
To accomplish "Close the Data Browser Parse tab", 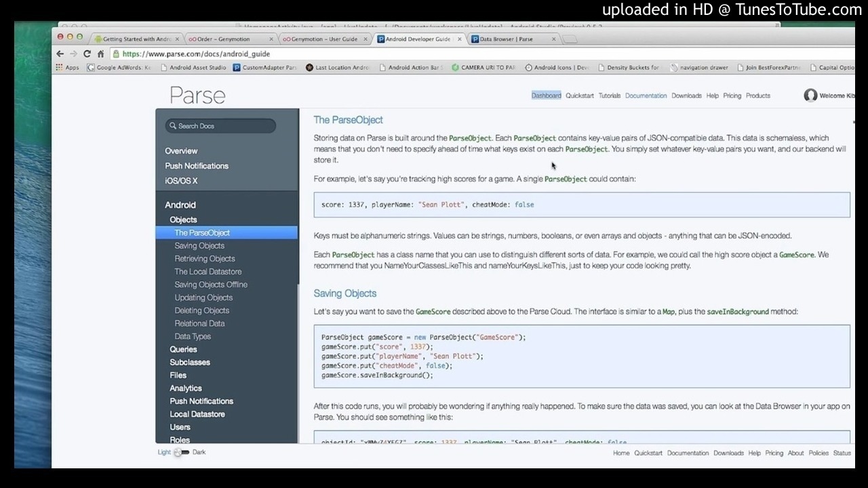I will [x=553, y=39].
